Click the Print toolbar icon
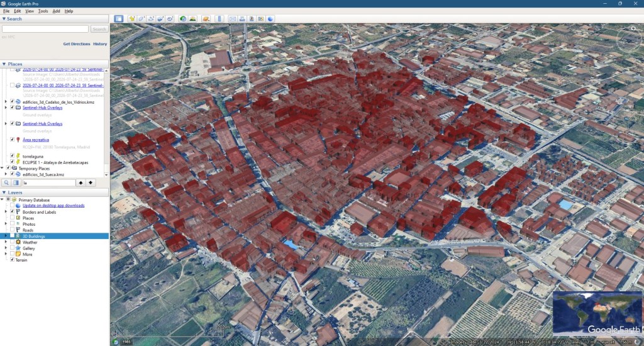644x346 pixels. pos(242,18)
